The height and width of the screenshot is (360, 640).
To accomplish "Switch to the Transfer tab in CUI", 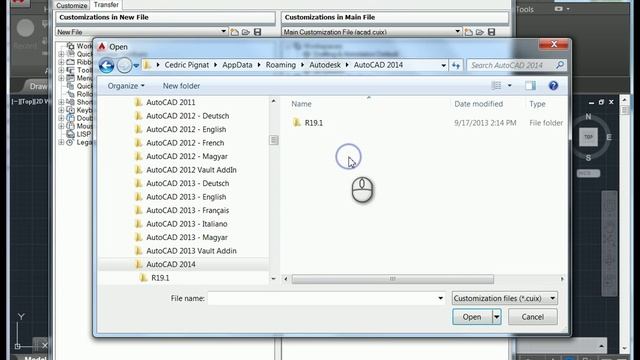I will tap(106, 5).
